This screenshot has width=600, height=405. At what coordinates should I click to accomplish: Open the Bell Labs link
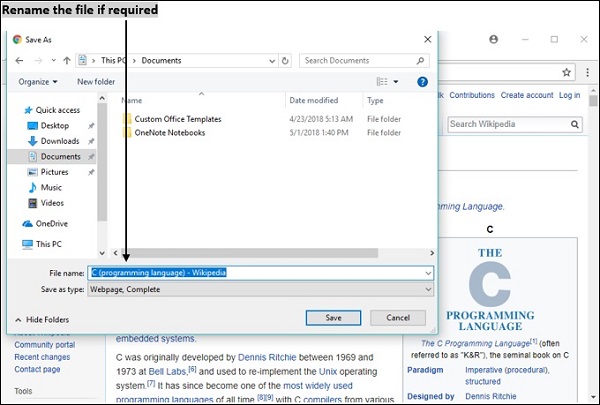(167, 371)
